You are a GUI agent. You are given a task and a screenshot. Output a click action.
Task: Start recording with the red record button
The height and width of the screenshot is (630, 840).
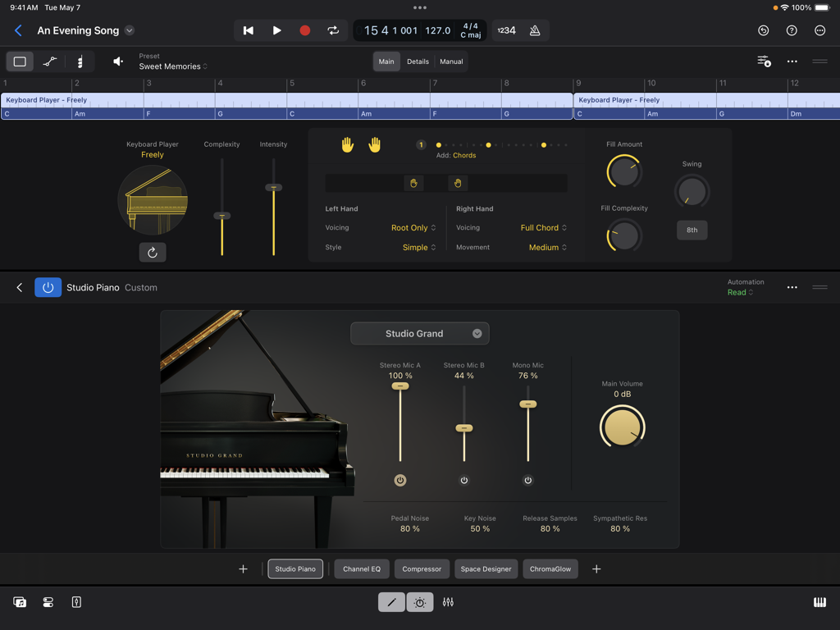coord(304,30)
